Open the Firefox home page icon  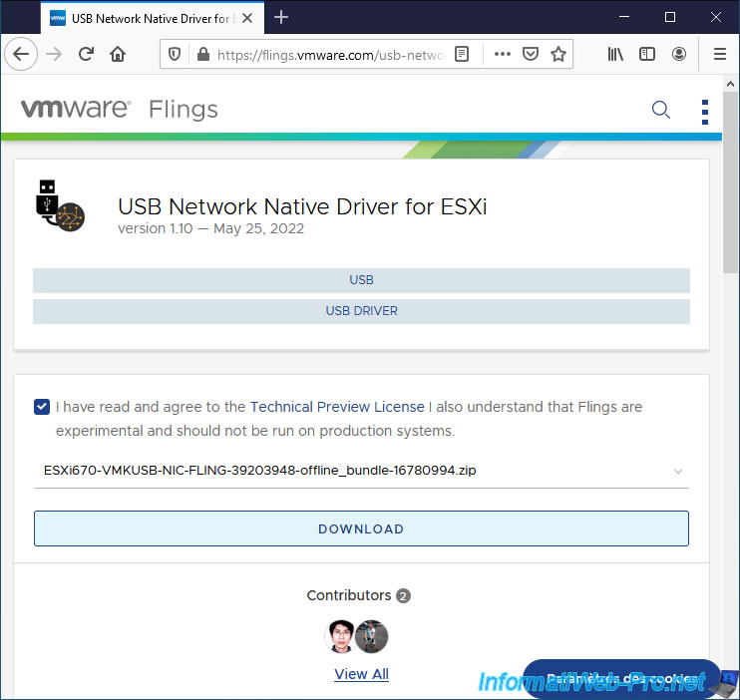(118, 54)
